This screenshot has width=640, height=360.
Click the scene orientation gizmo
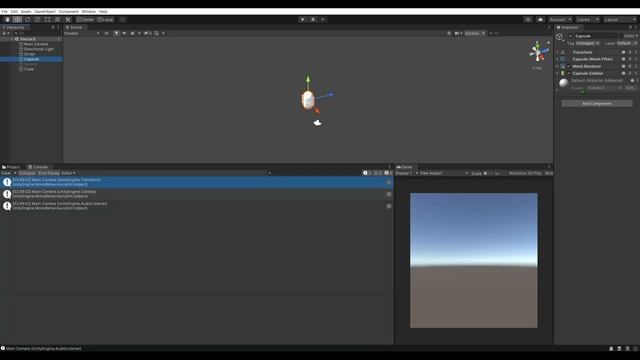(538, 52)
